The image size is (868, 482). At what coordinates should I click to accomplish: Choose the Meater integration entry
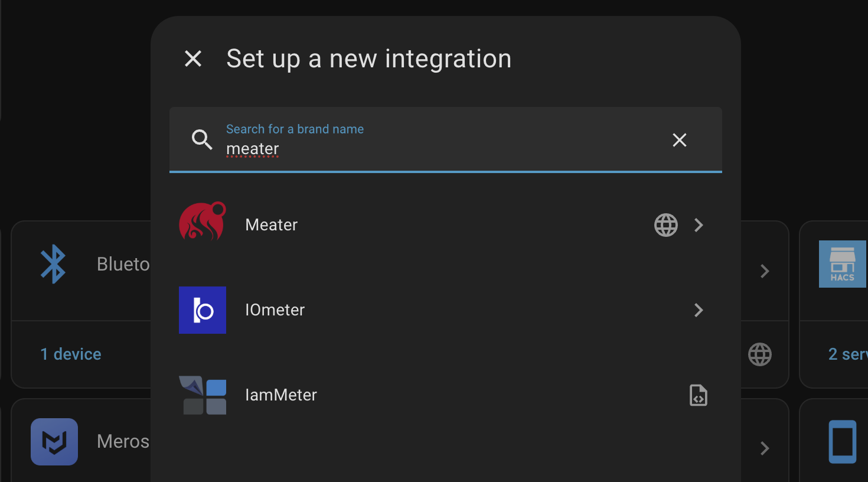(x=446, y=225)
